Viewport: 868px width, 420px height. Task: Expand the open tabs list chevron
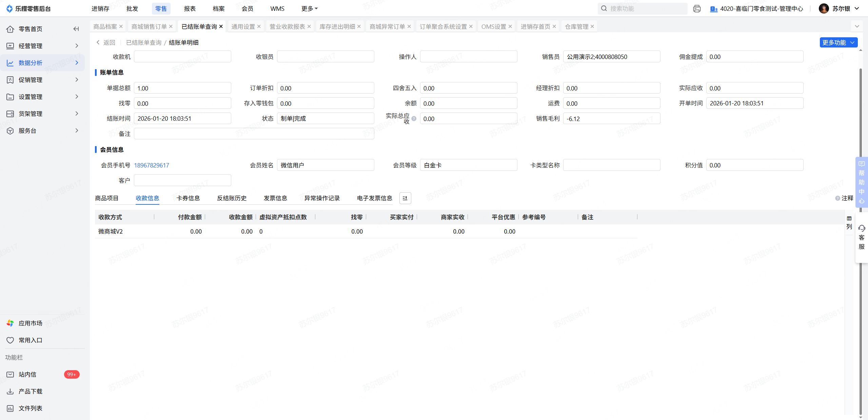click(857, 26)
